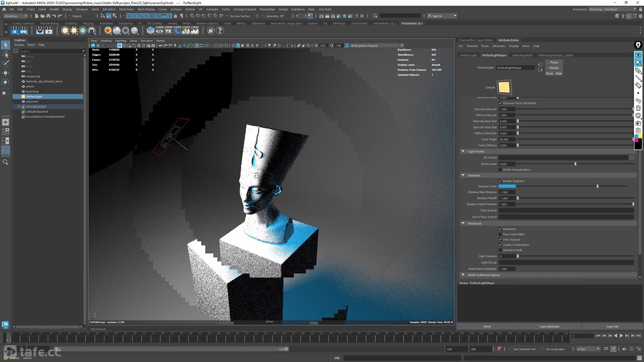The image size is (644, 362).
Task: Activate the Select tool arrow in the left toolbox
Action: pos(6,45)
